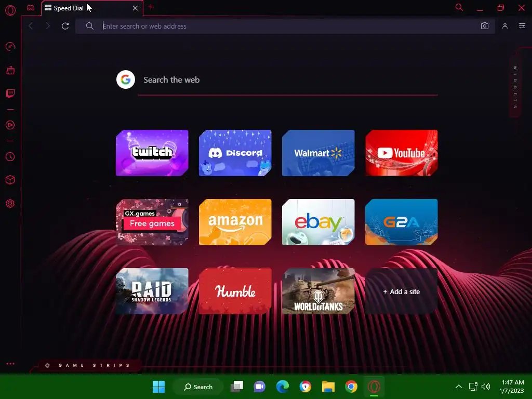
Task: Open the World of Tanks tile
Action: pyautogui.click(x=318, y=291)
